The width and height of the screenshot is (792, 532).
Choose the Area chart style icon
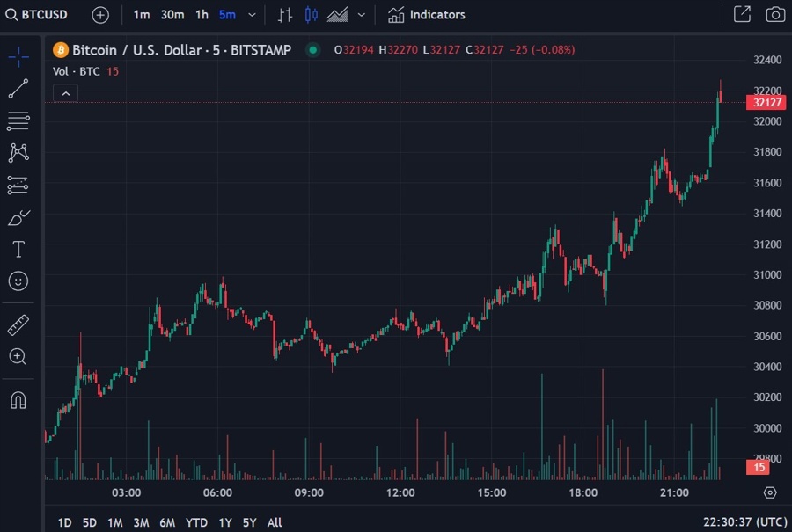click(x=337, y=15)
